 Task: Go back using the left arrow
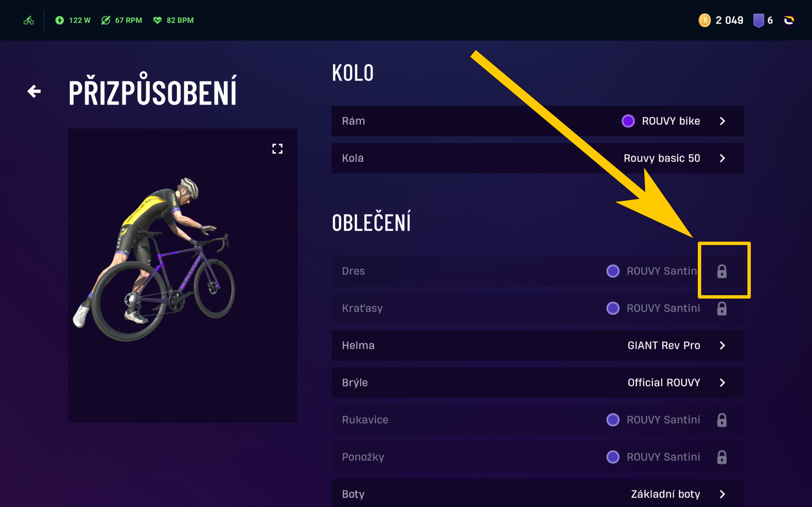[x=34, y=91]
